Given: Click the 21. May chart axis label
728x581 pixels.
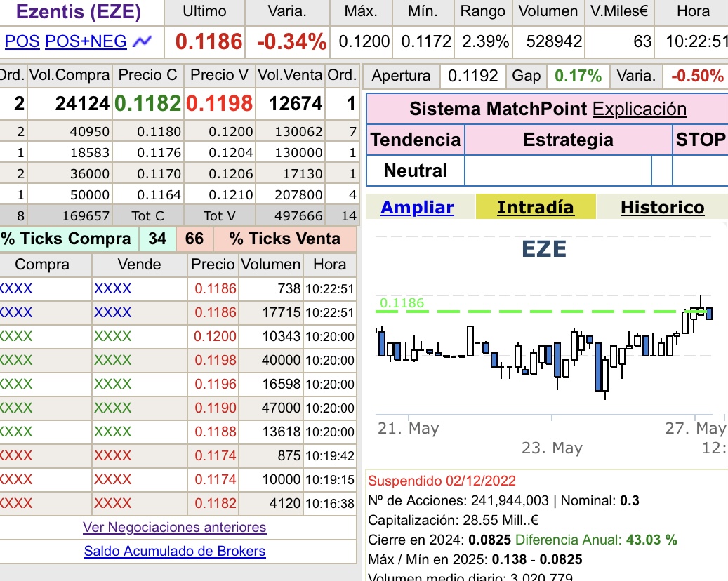Looking at the screenshot, I should (x=408, y=428).
